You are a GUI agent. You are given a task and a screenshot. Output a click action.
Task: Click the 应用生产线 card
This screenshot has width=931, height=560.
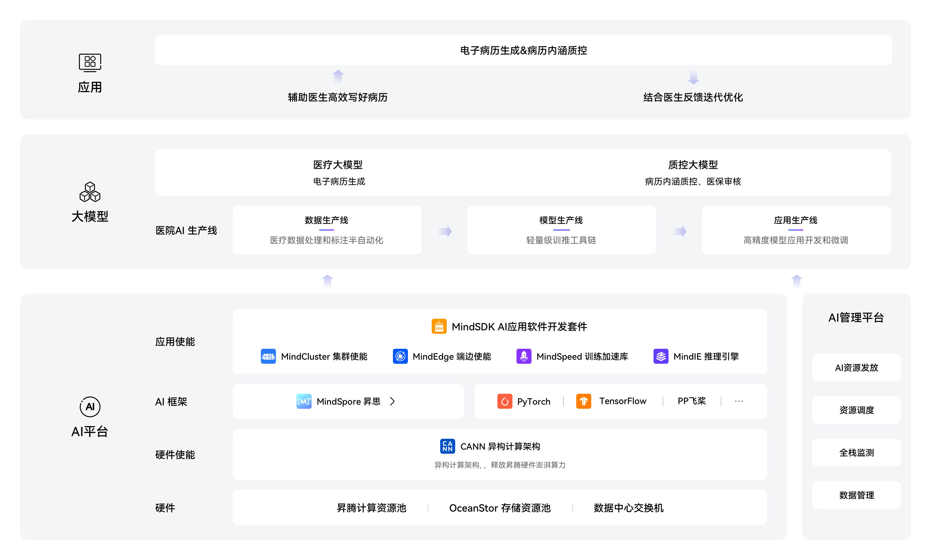[796, 230]
